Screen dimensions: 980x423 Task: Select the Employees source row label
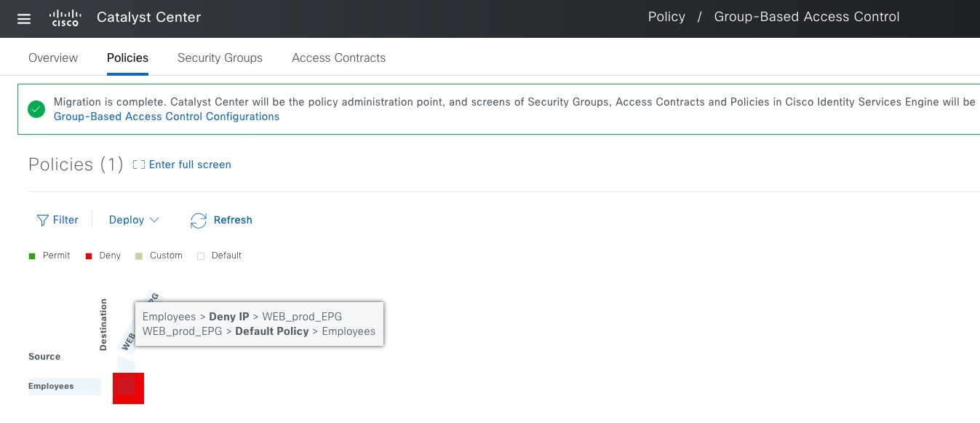(52, 386)
